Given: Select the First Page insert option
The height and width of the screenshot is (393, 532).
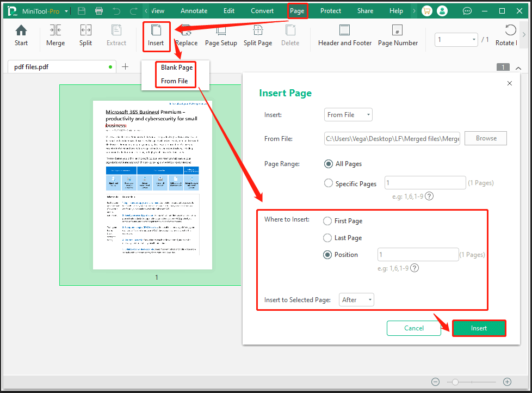Looking at the screenshot, I should click(327, 221).
